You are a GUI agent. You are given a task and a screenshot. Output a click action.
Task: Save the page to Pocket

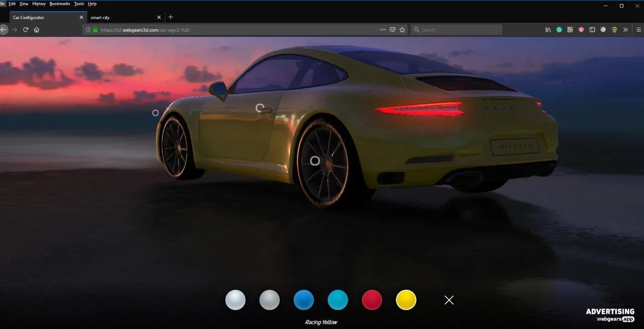coord(392,30)
